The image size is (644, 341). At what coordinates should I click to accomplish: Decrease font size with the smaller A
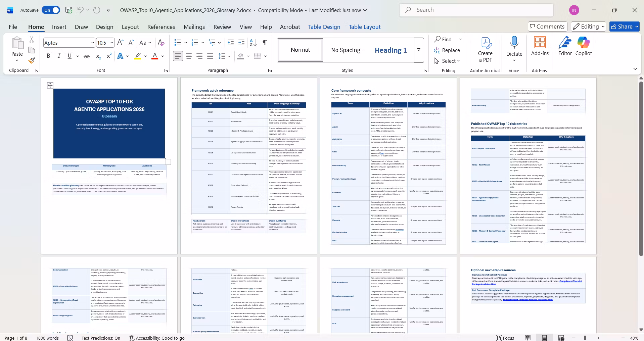pos(131,43)
